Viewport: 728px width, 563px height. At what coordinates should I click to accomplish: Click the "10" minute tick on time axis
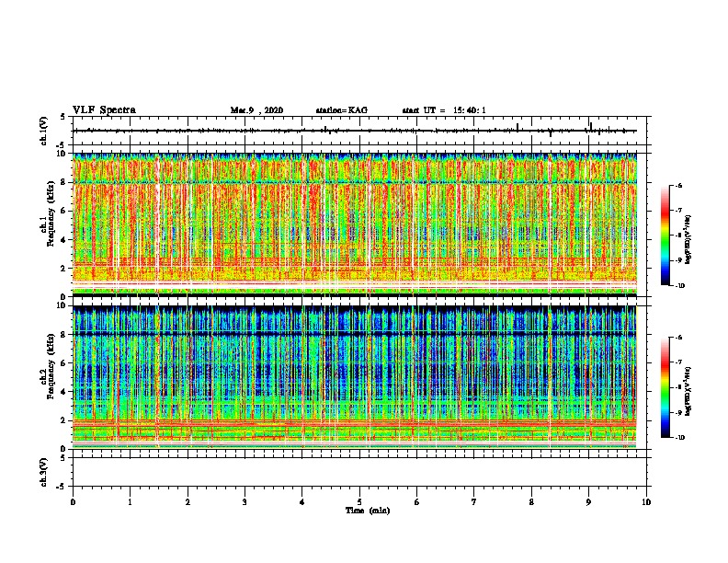click(646, 502)
